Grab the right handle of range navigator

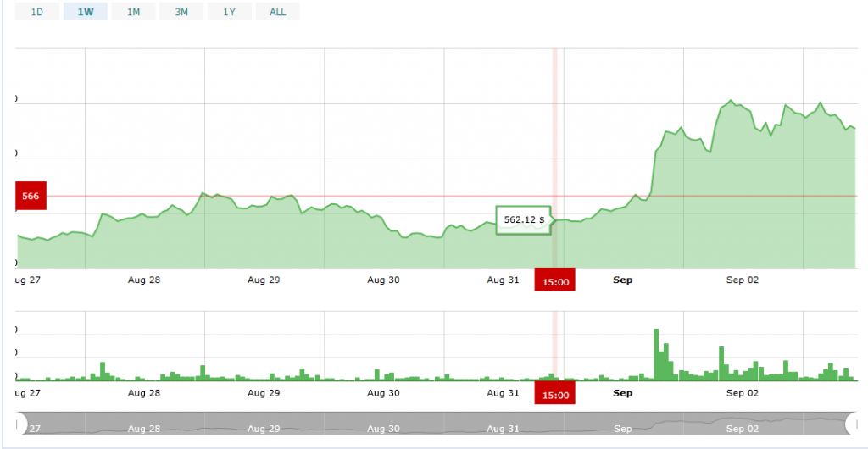[x=852, y=424]
